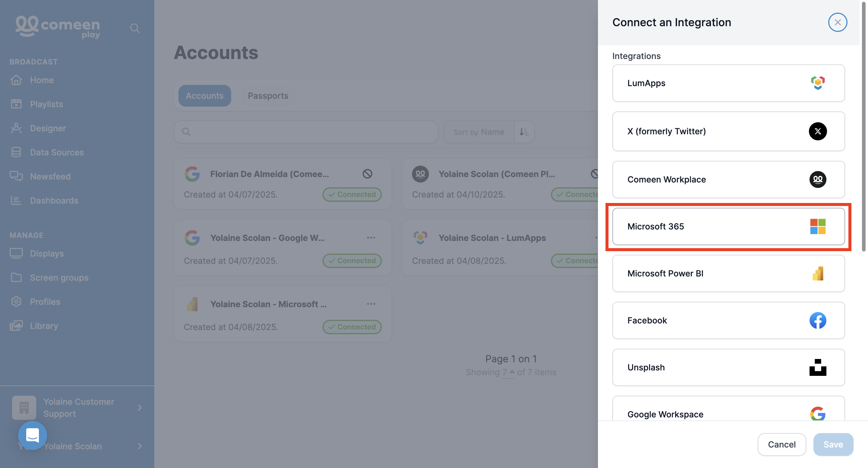Screen dimensions: 868x468
Task: Toggle the sort order icon
Action: pos(524,132)
